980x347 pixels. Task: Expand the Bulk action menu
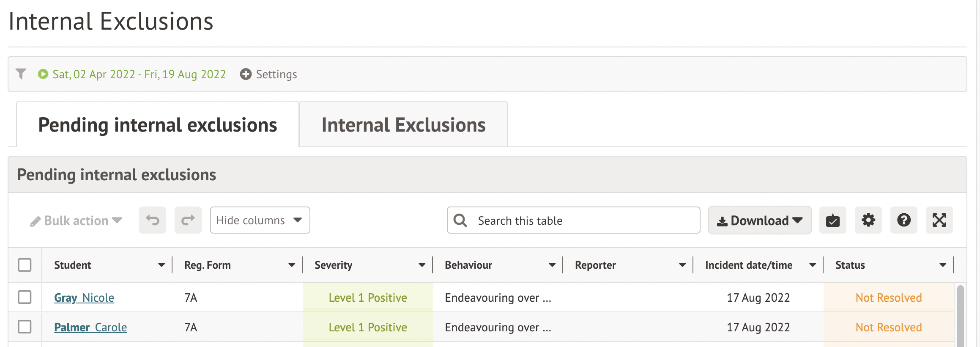tap(77, 220)
